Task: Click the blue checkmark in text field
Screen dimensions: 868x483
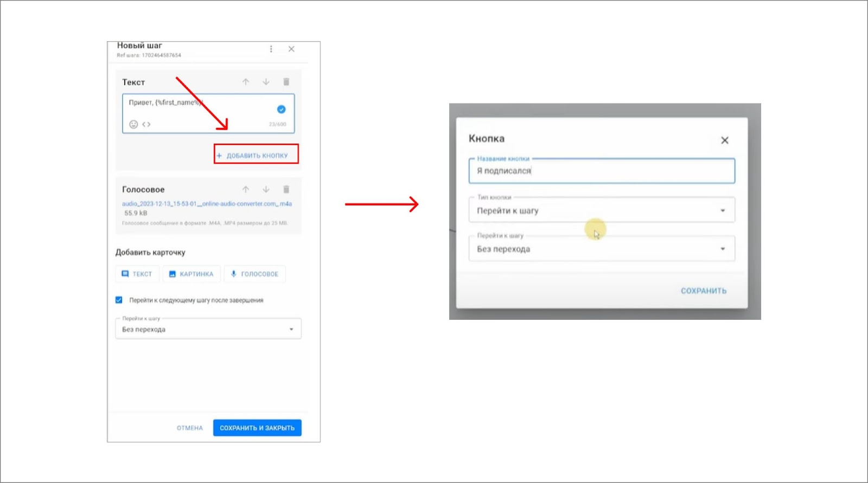Action: click(281, 109)
